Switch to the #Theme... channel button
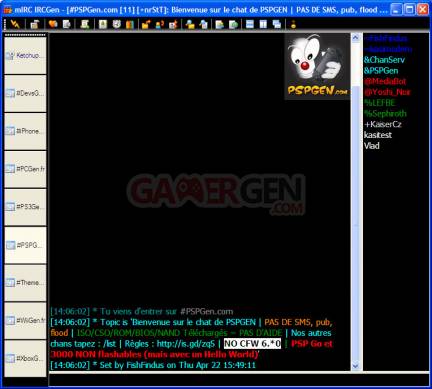The width and height of the screenshot is (432, 389). point(25,283)
